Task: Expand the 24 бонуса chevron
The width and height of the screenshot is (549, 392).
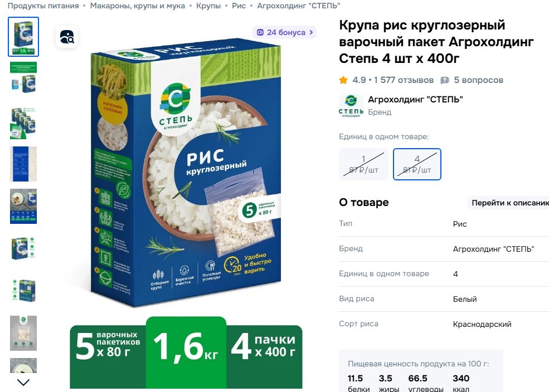Action: (x=311, y=32)
